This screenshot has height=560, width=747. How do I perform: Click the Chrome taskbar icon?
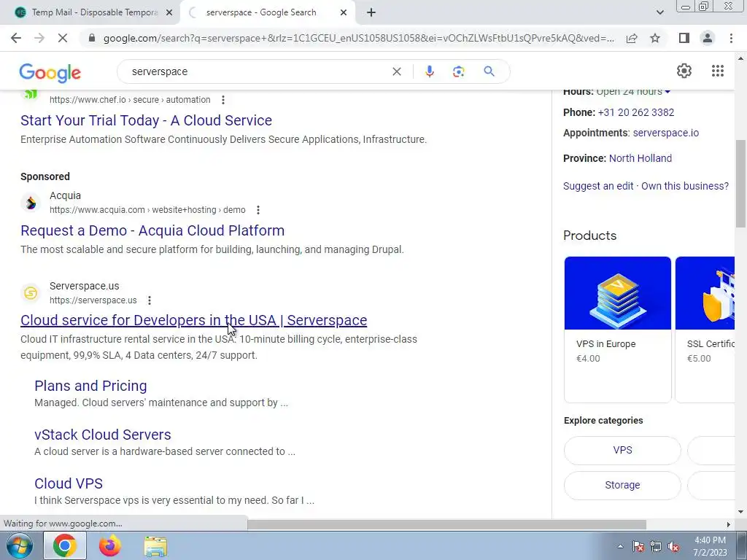[x=65, y=545]
